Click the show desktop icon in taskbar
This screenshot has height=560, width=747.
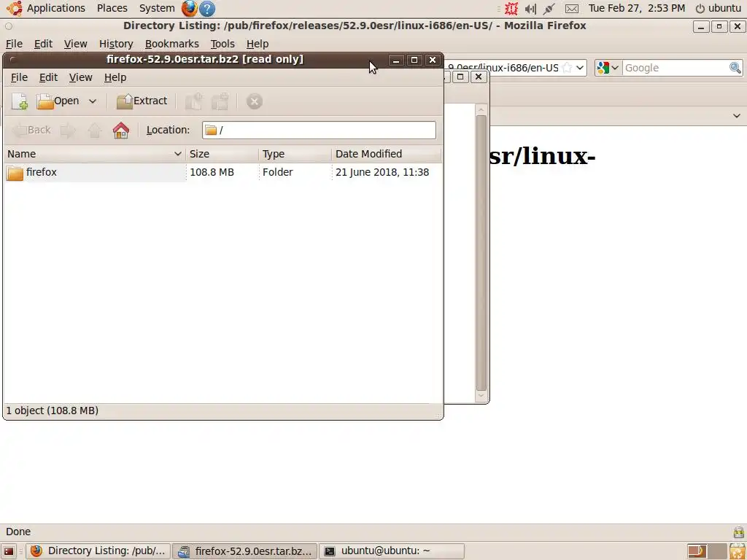tap(9, 551)
